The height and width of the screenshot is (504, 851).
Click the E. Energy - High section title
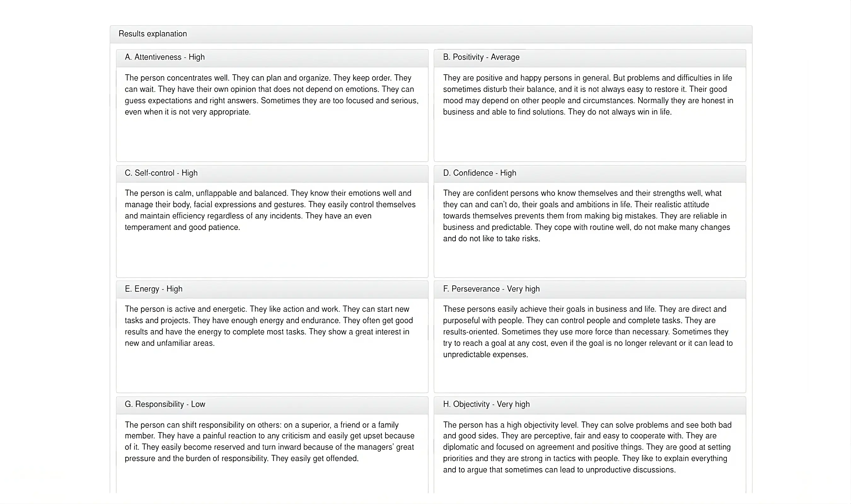pos(153,289)
